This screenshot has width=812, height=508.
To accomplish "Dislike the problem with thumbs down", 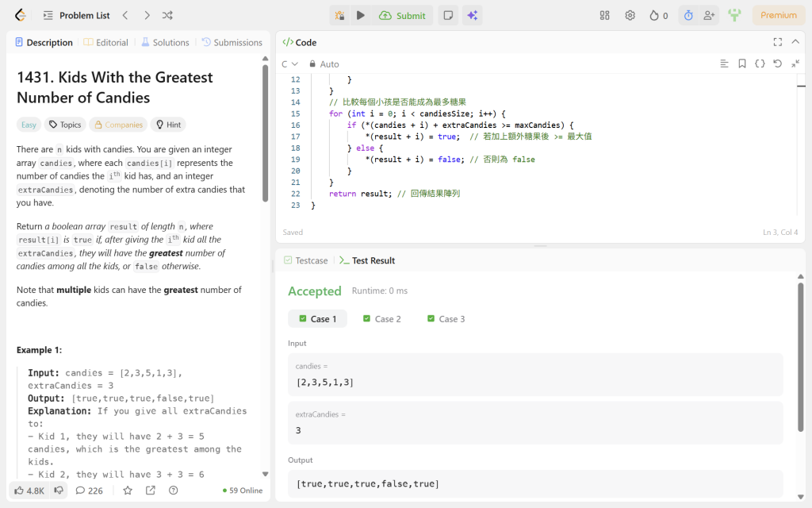I will point(59,491).
